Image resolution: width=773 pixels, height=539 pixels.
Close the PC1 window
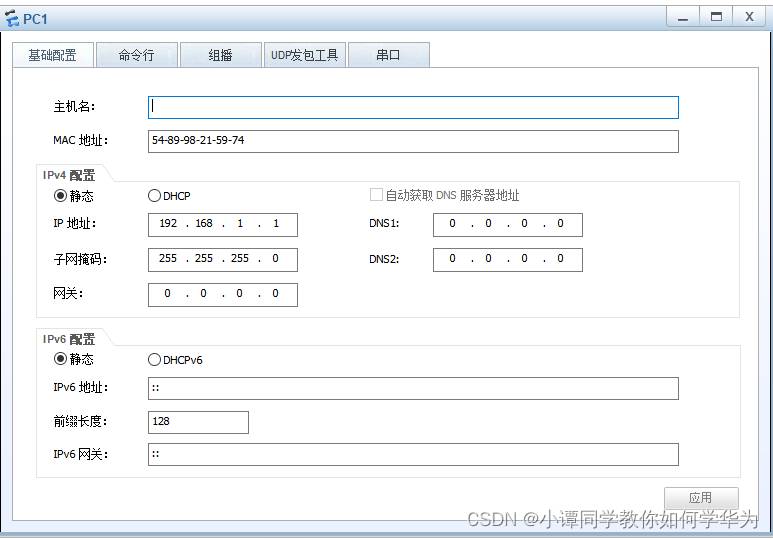click(x=750, y=17)
